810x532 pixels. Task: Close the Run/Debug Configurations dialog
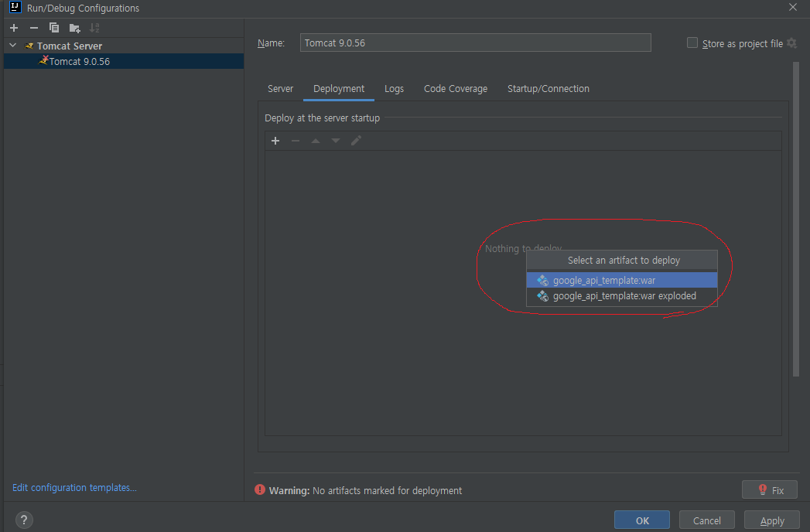pos(793,7)
